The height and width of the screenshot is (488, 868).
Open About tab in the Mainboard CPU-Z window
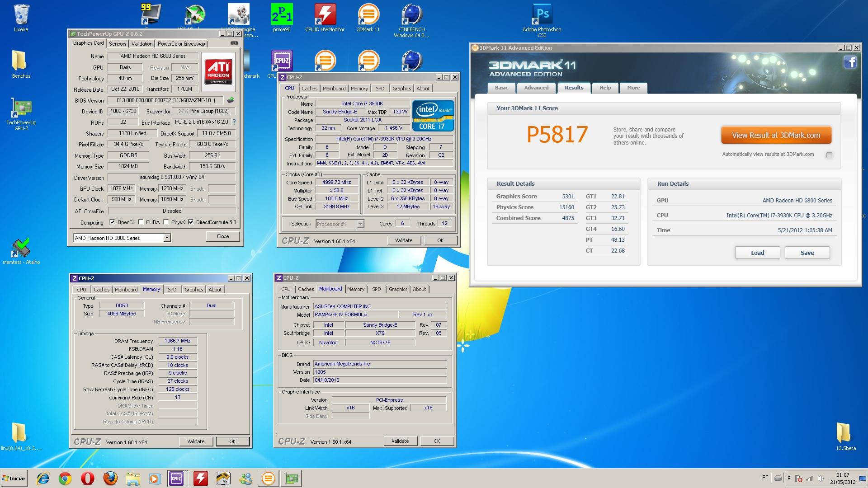419,289
